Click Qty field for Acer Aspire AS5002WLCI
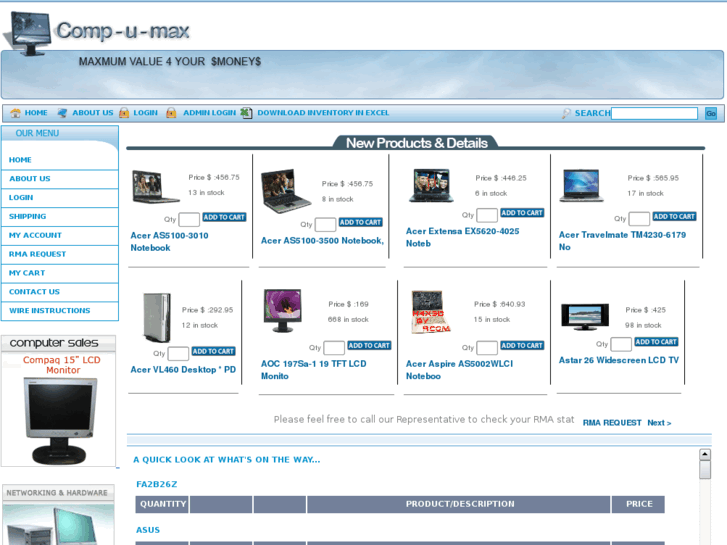 coord(487,347)
